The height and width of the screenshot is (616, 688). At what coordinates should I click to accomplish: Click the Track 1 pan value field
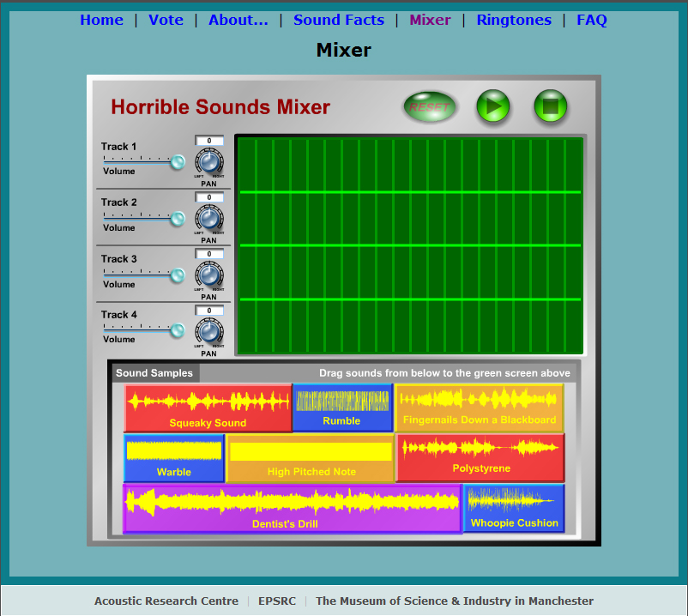[208, 141]
